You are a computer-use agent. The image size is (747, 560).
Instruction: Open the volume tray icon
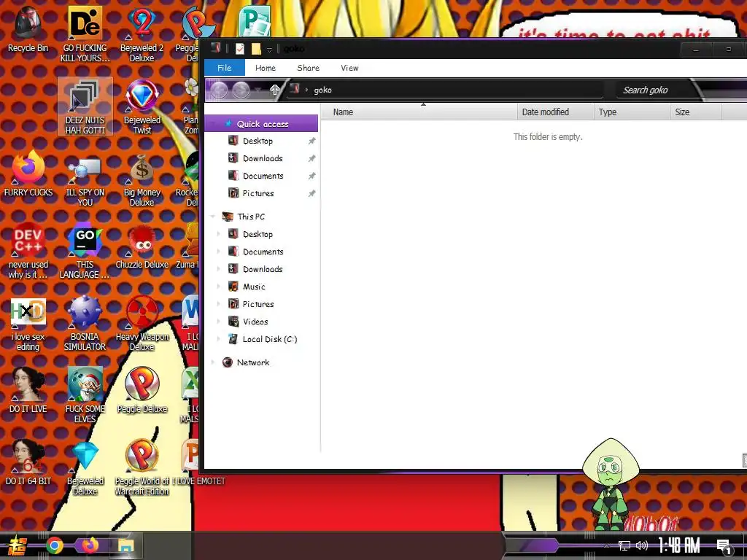click(642, 545)
